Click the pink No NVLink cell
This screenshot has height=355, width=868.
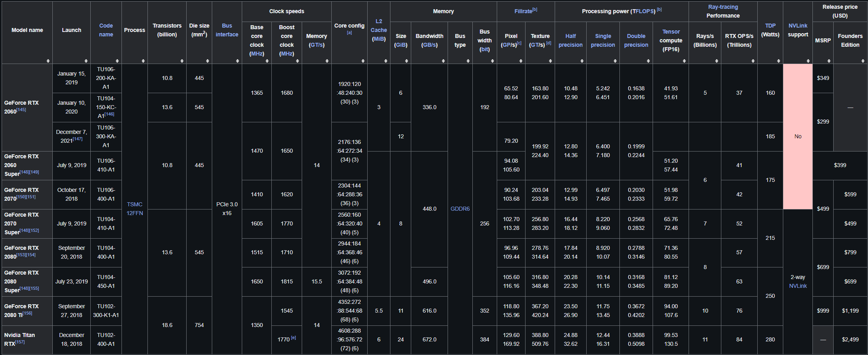[x=798, y=136]
